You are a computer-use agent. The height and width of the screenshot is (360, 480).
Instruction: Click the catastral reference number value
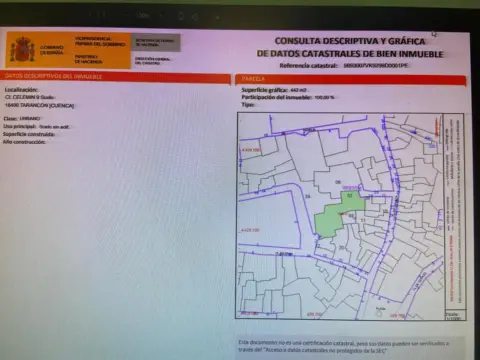376,66
